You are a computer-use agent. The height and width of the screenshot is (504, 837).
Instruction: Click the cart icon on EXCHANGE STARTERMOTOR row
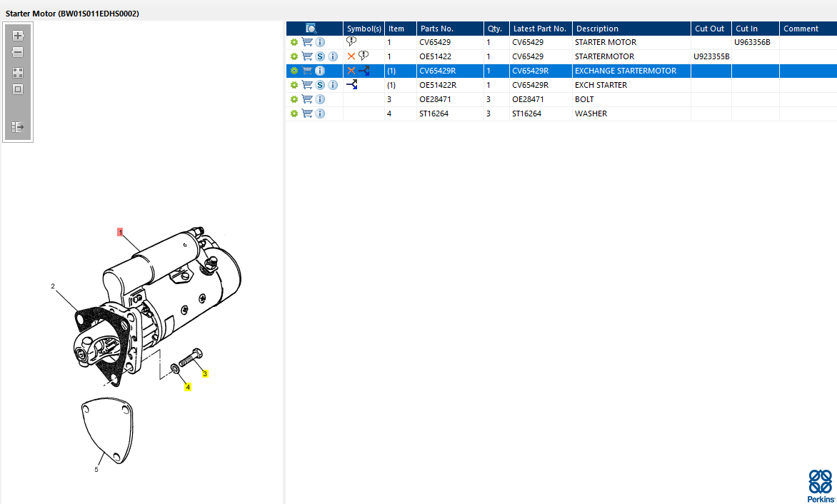click(307, 71)
